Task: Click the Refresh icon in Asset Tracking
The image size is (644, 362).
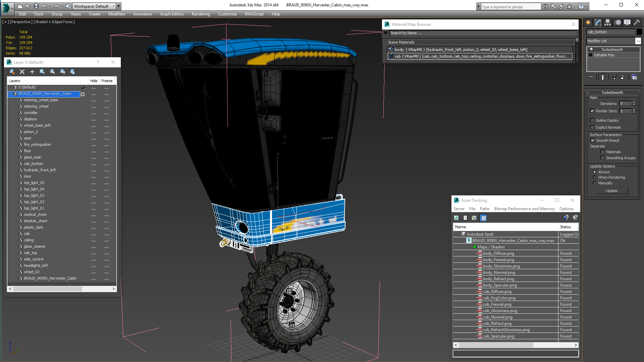Action: tap(456, 218)
